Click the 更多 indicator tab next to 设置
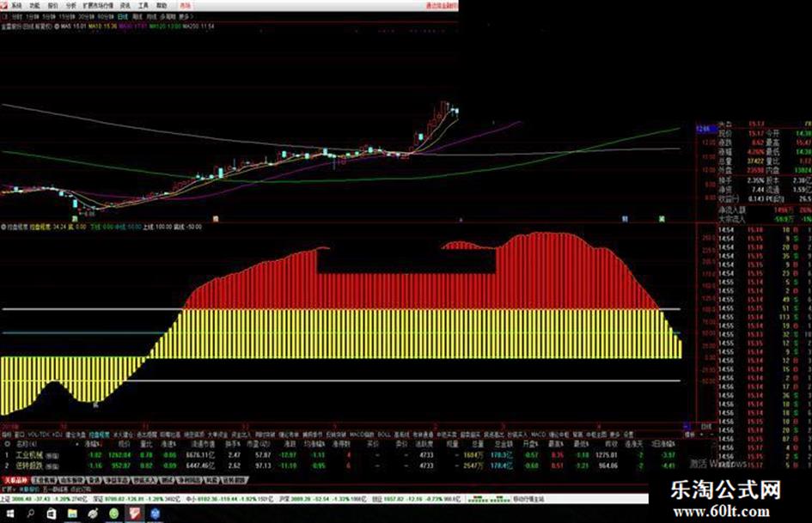Screen dimensions: 812x523 (614, 435)
